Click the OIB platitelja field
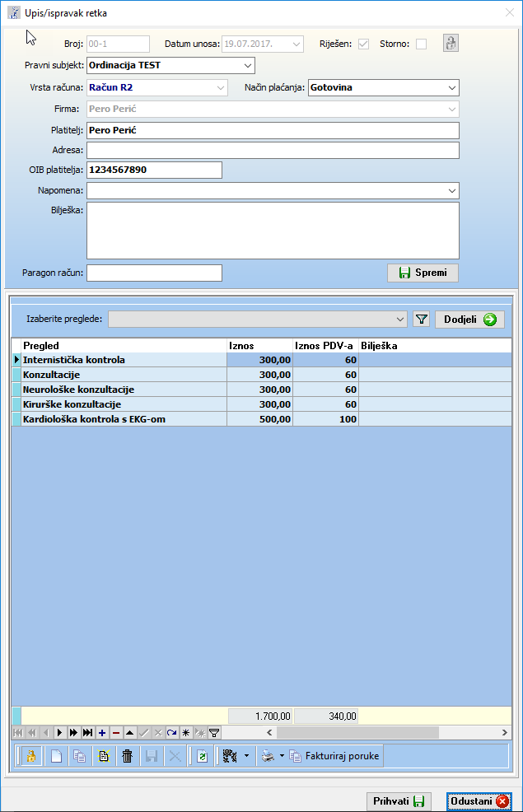 (x=154, y=170)
